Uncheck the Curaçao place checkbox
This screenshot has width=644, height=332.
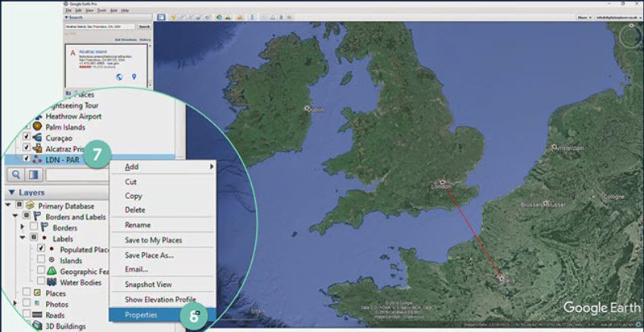click(26, 136)
